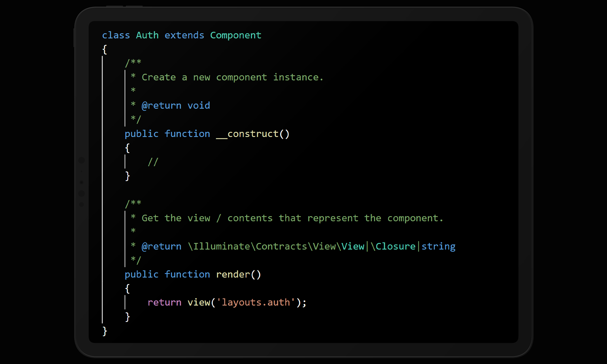Viewport: 607px width, 364px height.
Task: Click the "//" placeholder comment
Action: [153, 162]
